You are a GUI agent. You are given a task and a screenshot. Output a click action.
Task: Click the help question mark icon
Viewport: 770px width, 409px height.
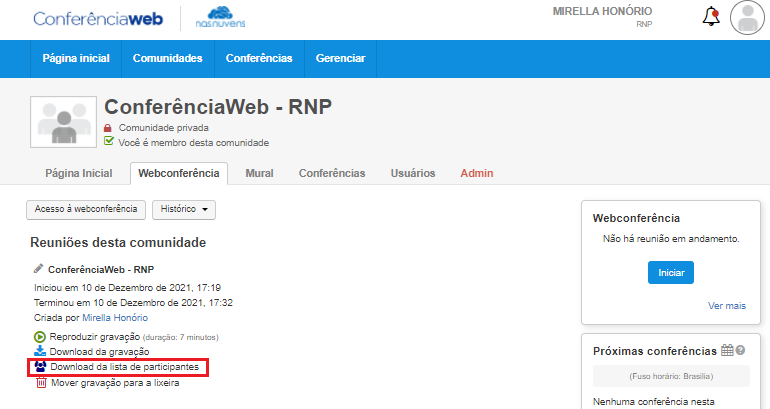(741, 350)
